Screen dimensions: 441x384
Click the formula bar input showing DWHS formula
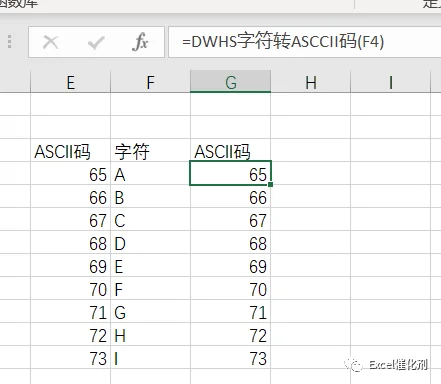coord(305,42)
